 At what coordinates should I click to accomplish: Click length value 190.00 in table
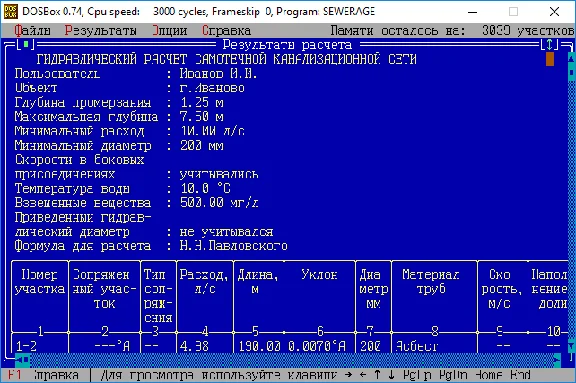[259, 346]
